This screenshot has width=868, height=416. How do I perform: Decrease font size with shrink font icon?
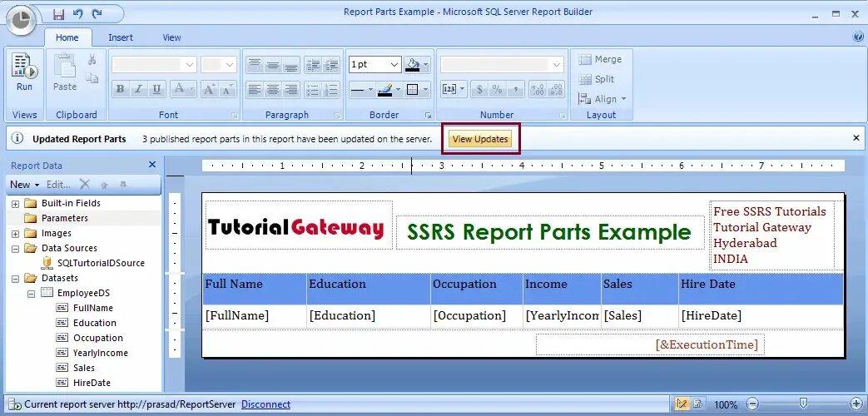(227, 89)
